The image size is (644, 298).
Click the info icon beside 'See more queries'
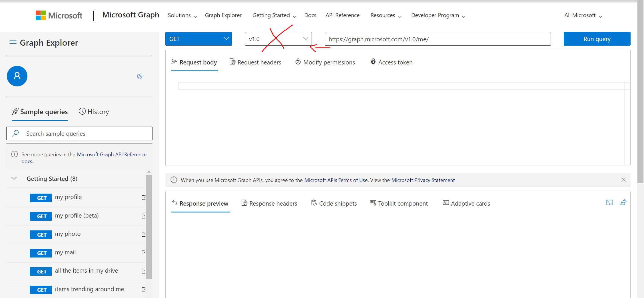click(x=15, y=154)
